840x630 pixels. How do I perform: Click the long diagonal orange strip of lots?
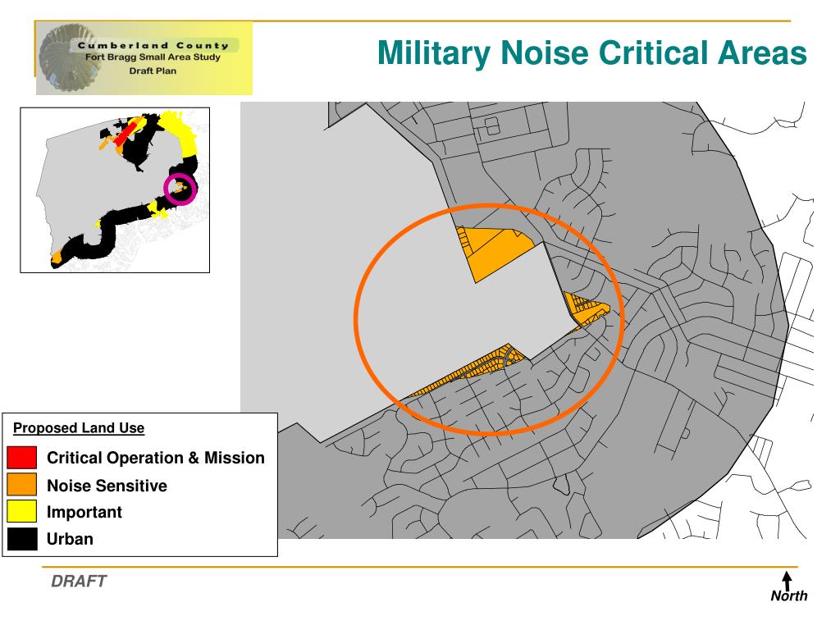468,371
